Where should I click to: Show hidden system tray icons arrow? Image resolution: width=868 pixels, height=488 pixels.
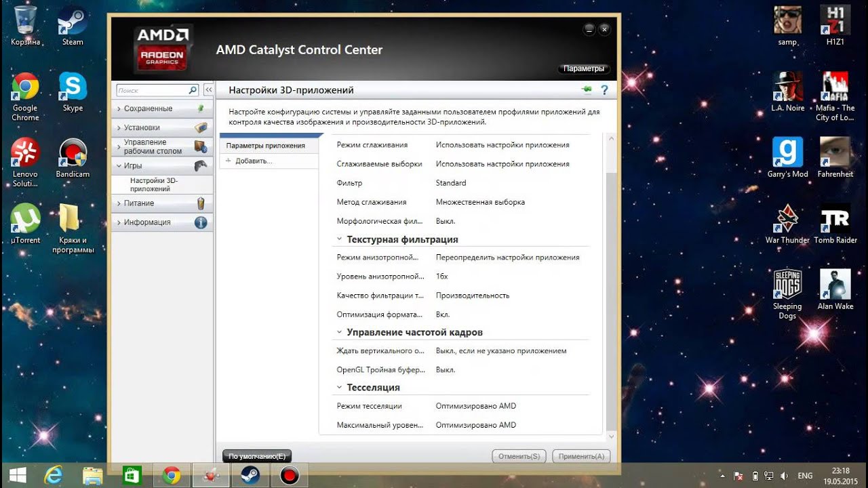click(722, 476)
